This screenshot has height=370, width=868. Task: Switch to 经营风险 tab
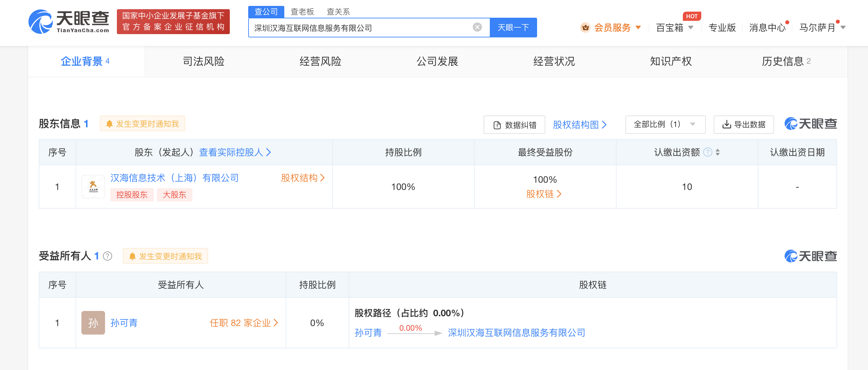pos(320,61)
